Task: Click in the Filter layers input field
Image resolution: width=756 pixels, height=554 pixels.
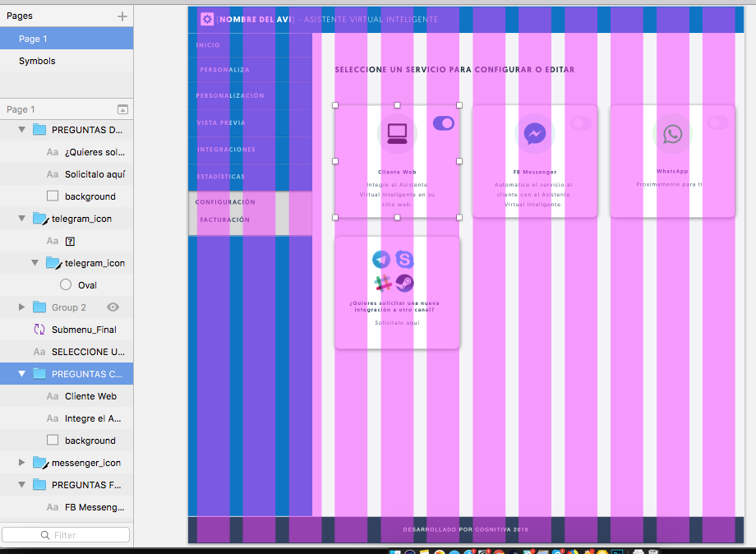Action: 66,535
